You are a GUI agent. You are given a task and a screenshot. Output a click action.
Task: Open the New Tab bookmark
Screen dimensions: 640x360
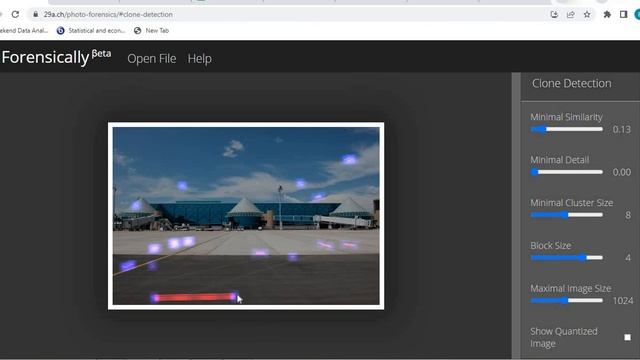pos(151,31)
